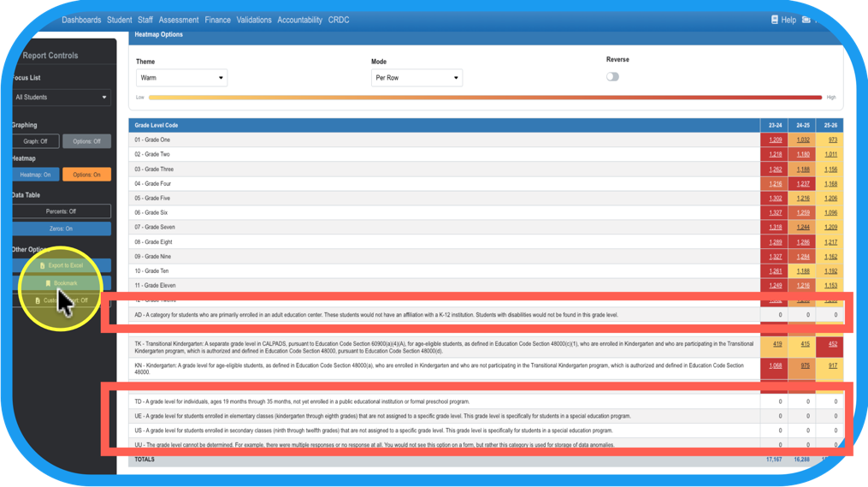This screenshot has height=487, width=868.
Task: Open the CRDC menu
Action: [339, 20]
